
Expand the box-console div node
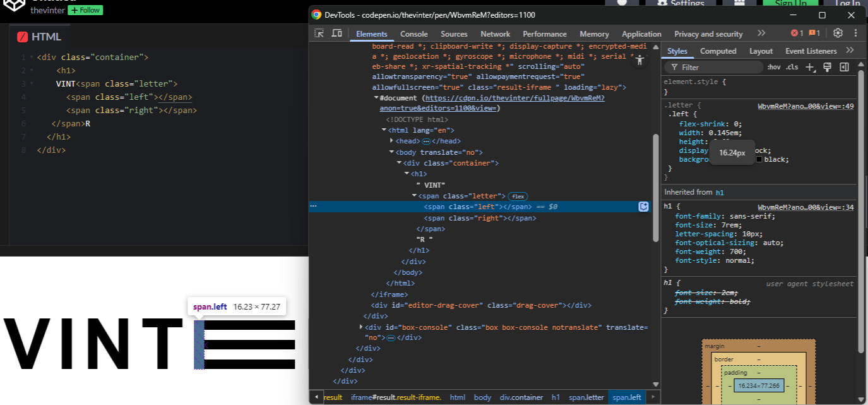point(362,327)
